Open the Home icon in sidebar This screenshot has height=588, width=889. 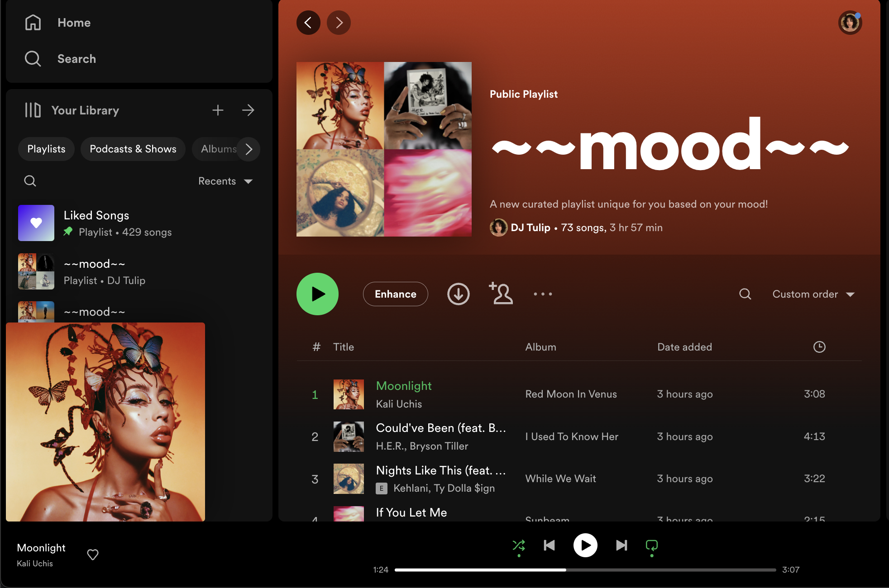(x=33, y=23)
